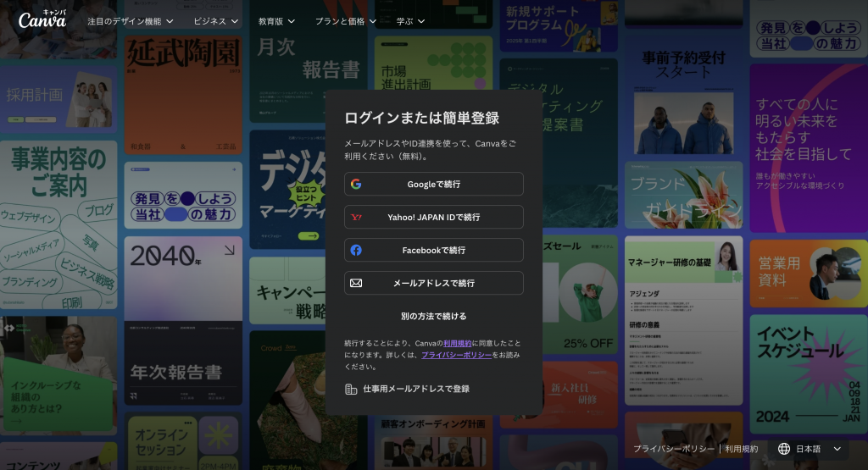Expand the chevron beside プランと価格
The image size is (868, 470).
[373, 21]
